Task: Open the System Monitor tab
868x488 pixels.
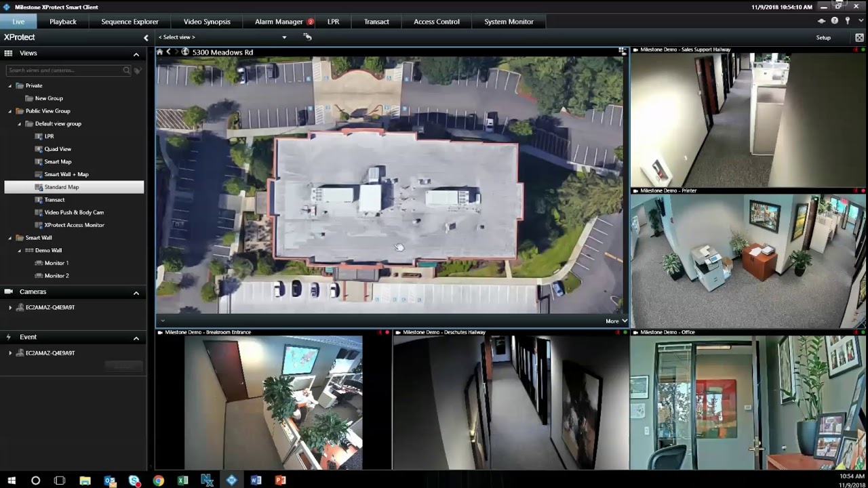Action: (509, 22)
